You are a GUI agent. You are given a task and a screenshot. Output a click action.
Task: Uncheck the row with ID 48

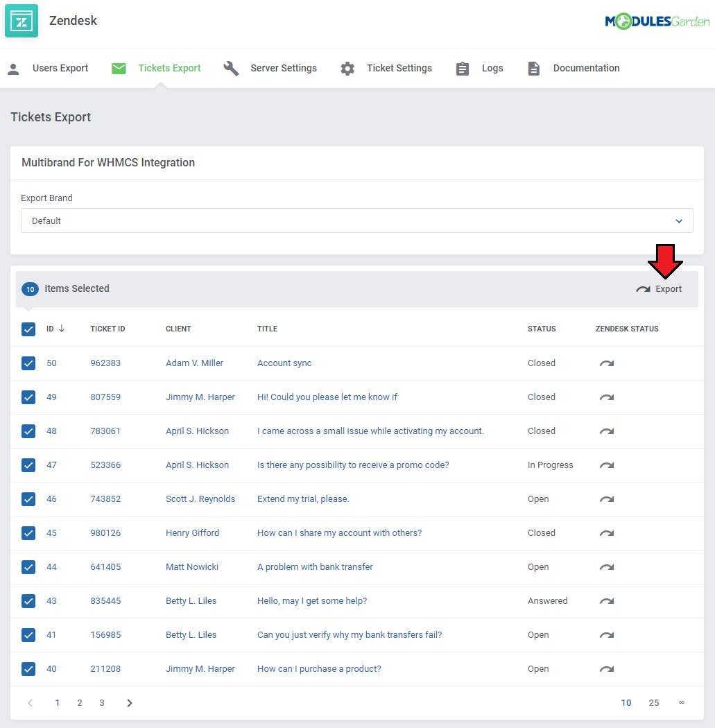(x=28, y=431)
